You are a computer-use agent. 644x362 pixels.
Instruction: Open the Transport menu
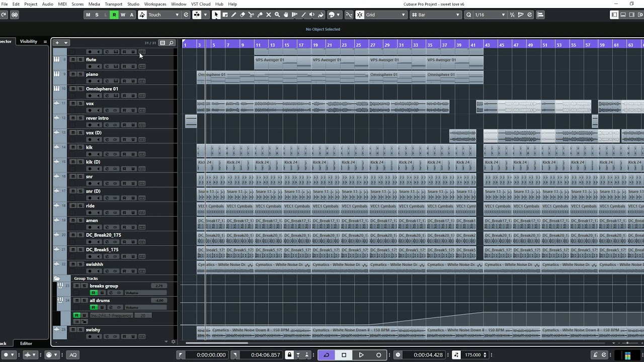114,4
